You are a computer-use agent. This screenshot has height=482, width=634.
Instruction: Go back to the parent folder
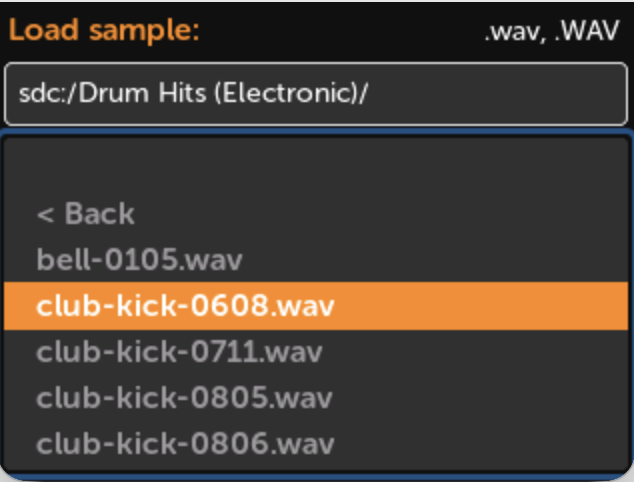coord(85,214)
